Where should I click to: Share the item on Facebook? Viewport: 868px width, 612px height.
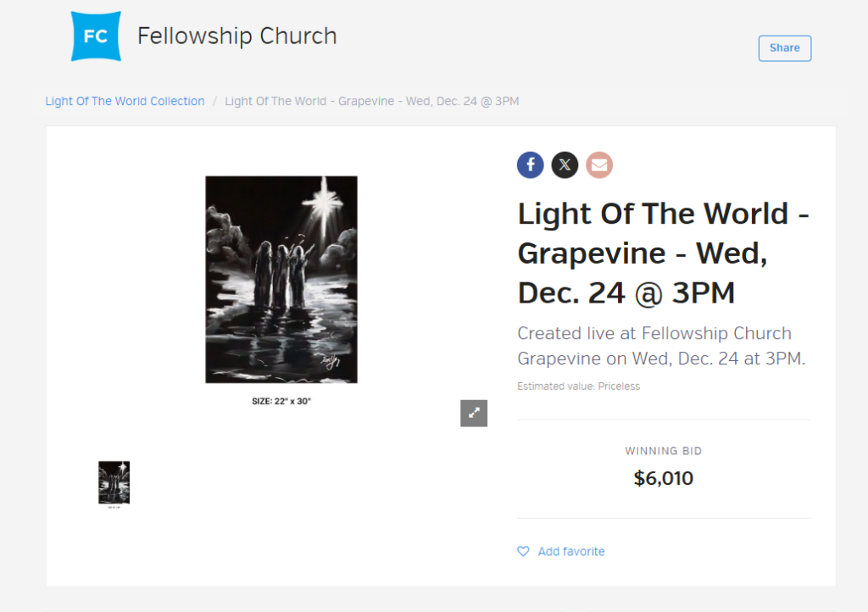[531, 164]
